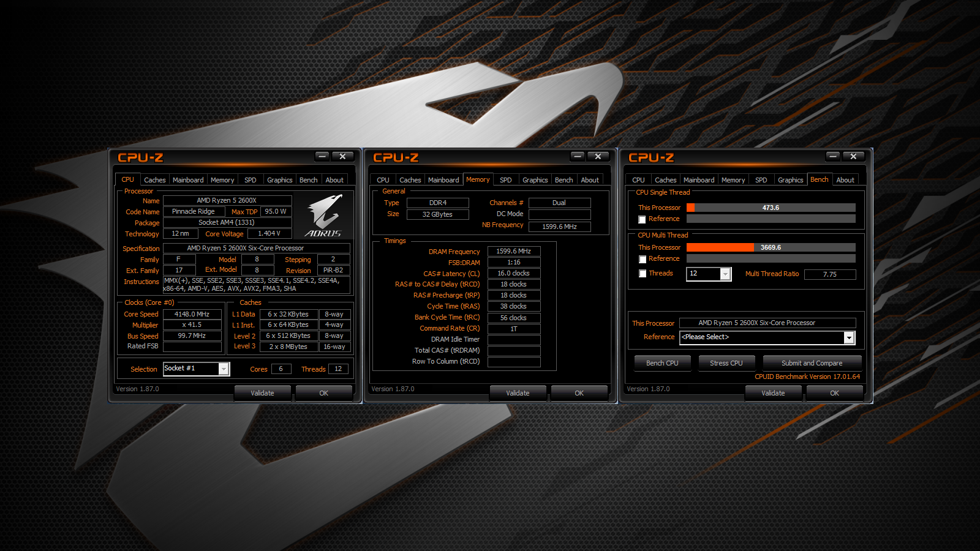Select Graphics tab in middle window
Screen dimensions: 980x551
pos(535,180)
